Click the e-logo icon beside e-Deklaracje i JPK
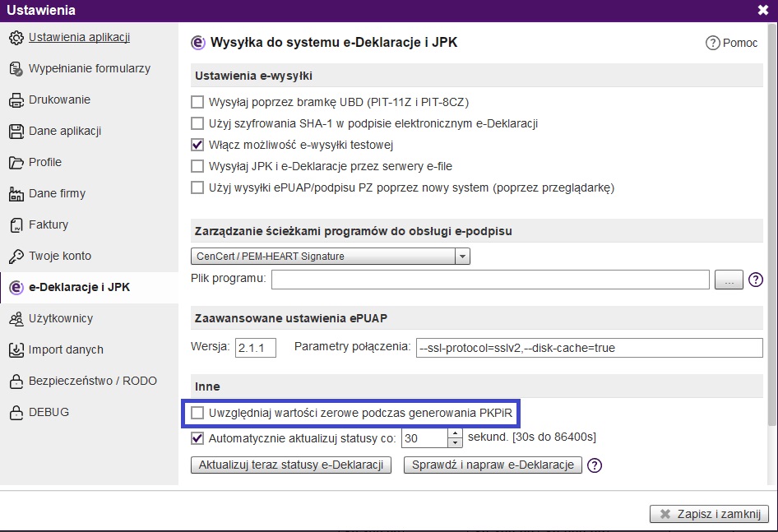778x532 pixels. pyautogui.click(x=16, y=288)
